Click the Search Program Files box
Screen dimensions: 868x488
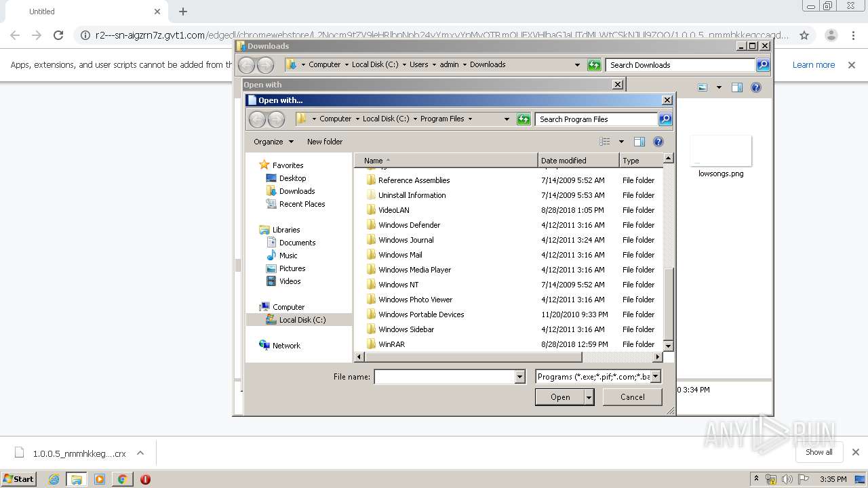(597, 119)
